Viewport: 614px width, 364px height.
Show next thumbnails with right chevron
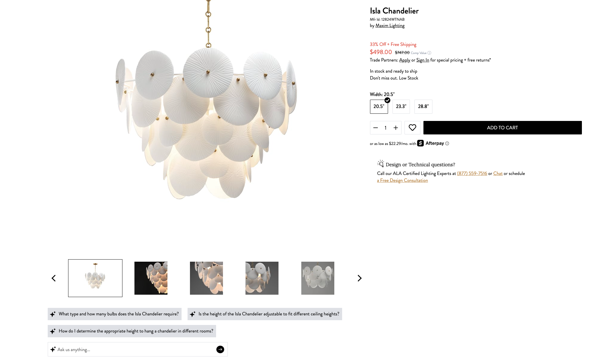point(360,278)
